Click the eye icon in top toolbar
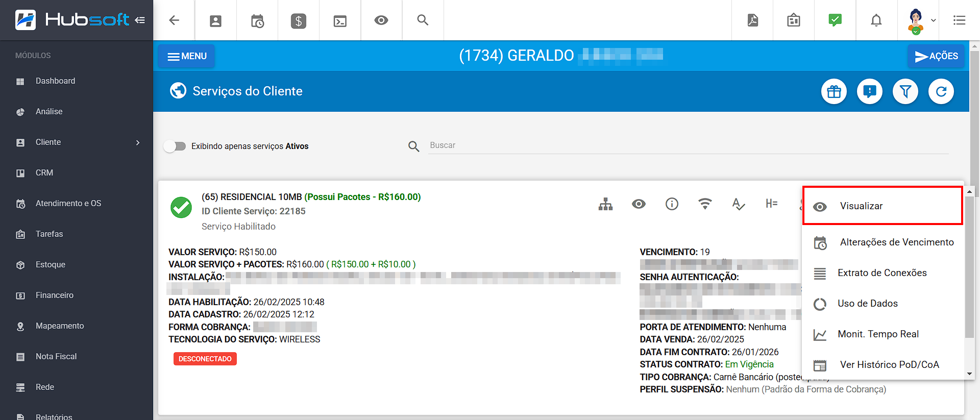This screenshot has width=980, height=420. click(381, 20)
